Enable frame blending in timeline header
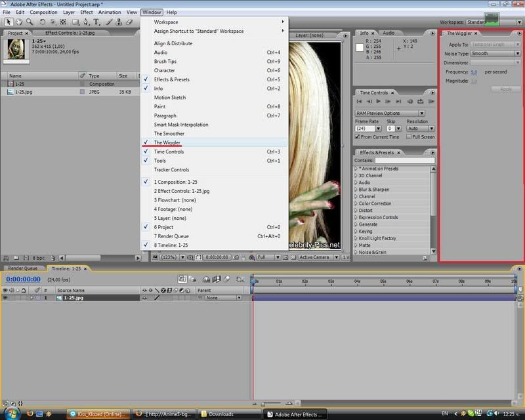Viewport: 525px width, 420px height. [x=217, y=279]
